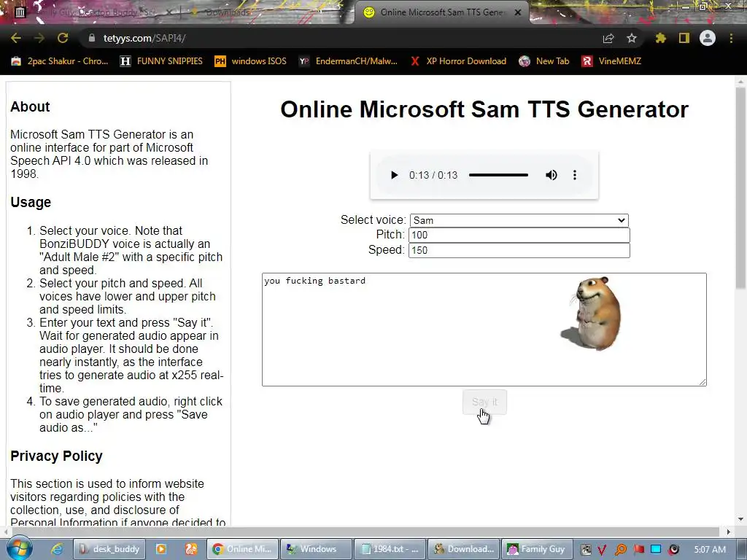Click the orange magnifier tray icon
This screenshot has width=747, height=560.
(x=620, y=550)
